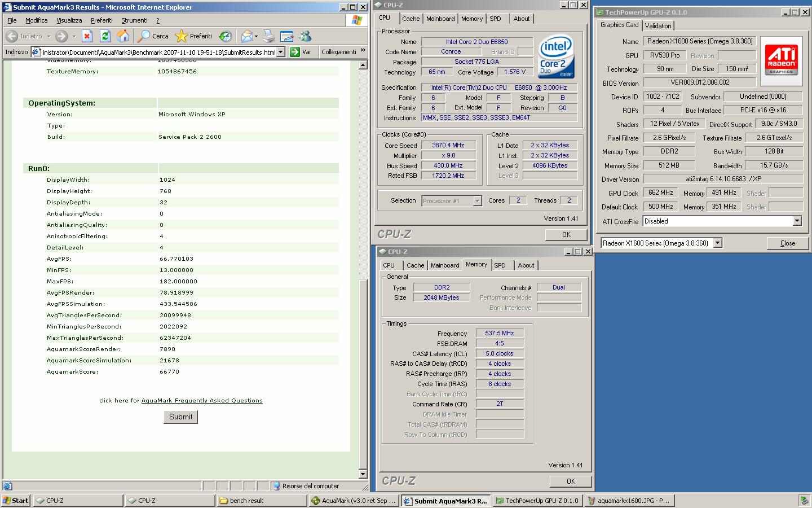The image size is (812, 508).
Task: Refresh the page in Internet Explorer
Action: click(x=105, y=36)
